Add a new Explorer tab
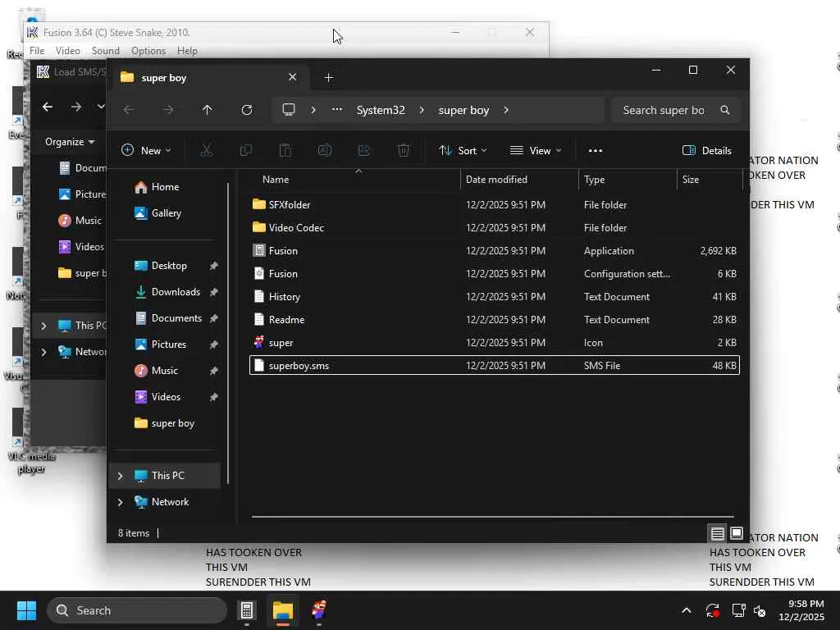The width and height of the screenshot is (840, 630). point(328,78)
